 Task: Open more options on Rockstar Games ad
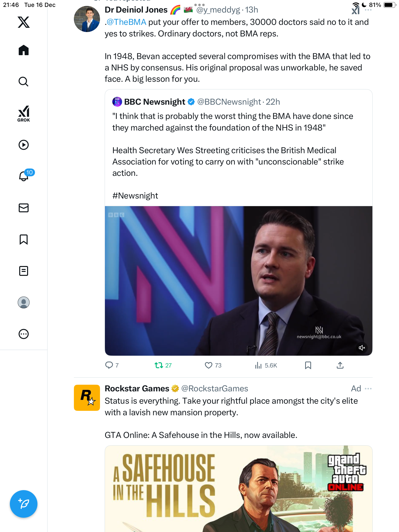pyautogui.click(x=368, y=389)
